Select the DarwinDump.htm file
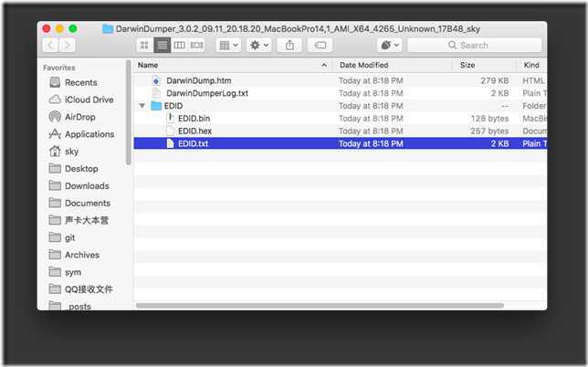The height and width of the screenshot is (367, 588). tap(341, 80)
